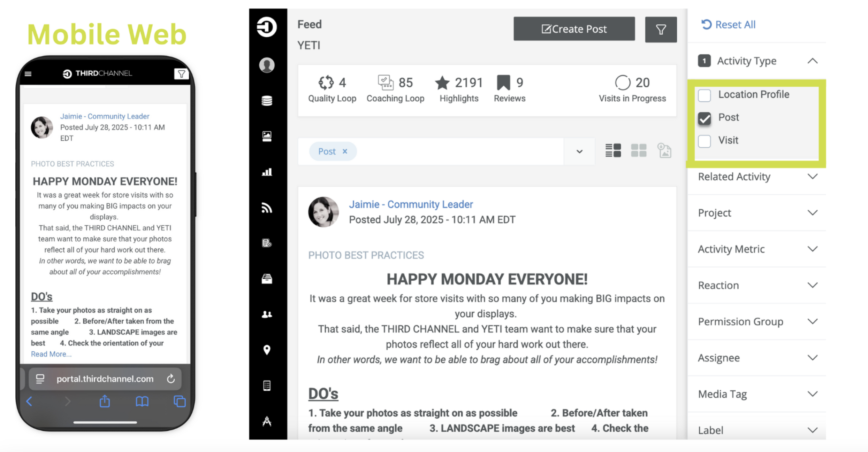Screen dimensions: 868x452
Task: Open the Jaimie - Community Leader profile link
Action: [411, 204]
